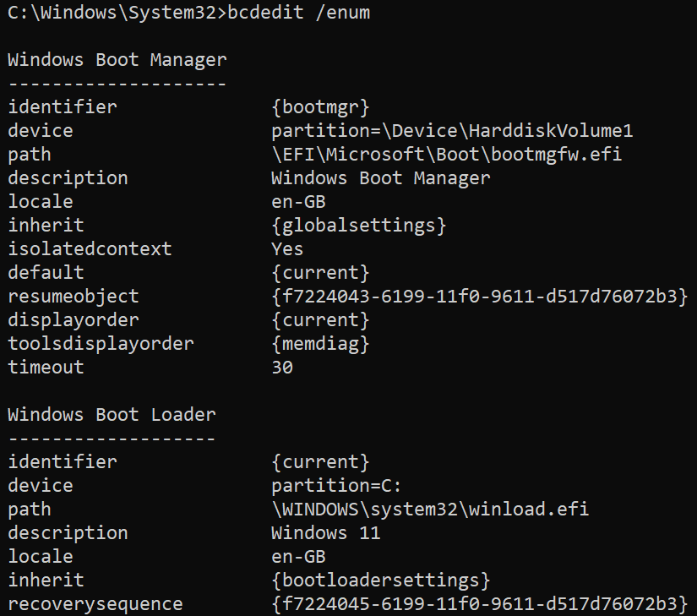Image resolution: width=697 pixels, height=616 pixels.
Task: Click the Windows Boot Loader section heading
Action: point(112,415)
